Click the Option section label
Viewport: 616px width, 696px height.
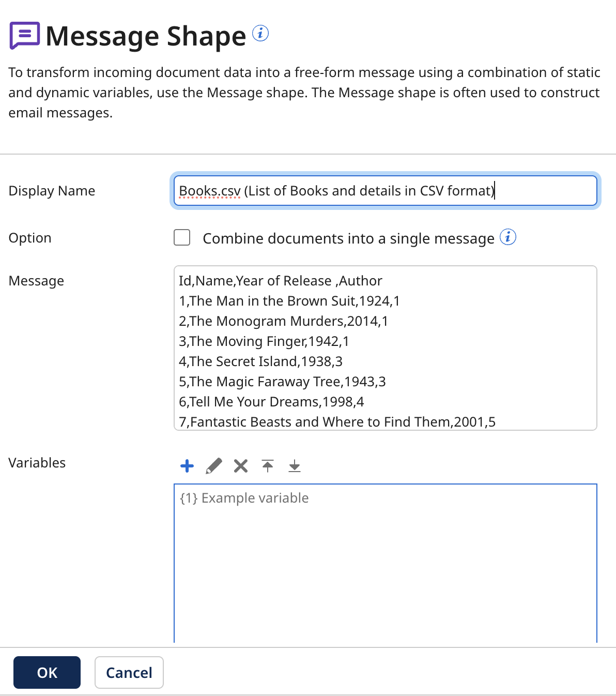coord(29,237)
